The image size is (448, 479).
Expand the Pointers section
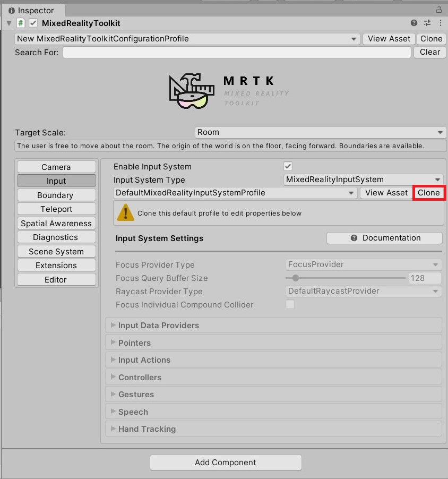[x=273, y=343]
